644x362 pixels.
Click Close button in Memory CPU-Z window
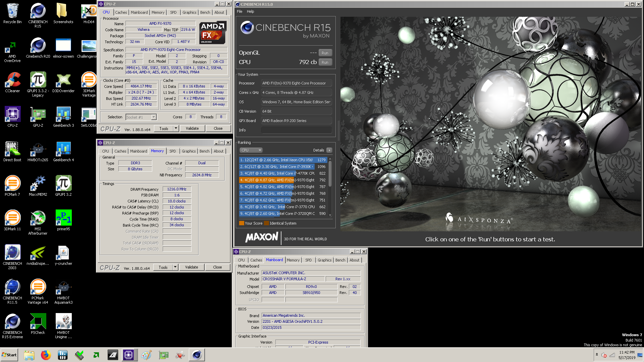pyautogui.click(x=217, y=267)
